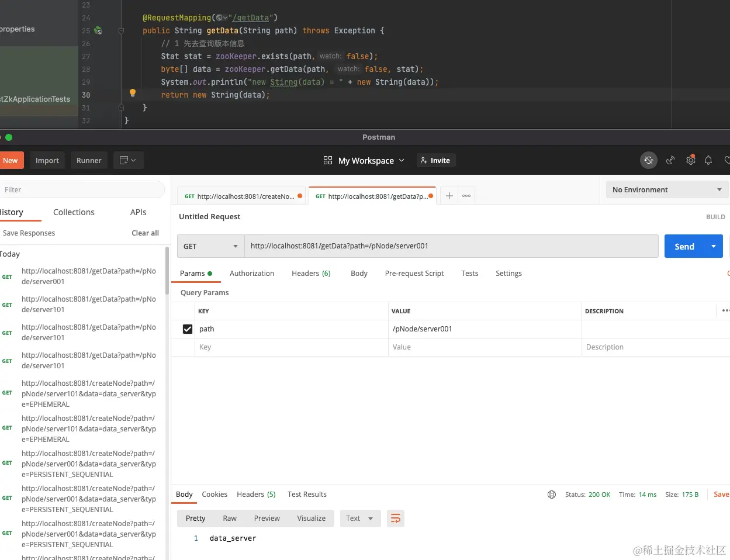The height and width of the screenshot is (560, 730).
Task: Click the path key cell
Action: [292, 329]
